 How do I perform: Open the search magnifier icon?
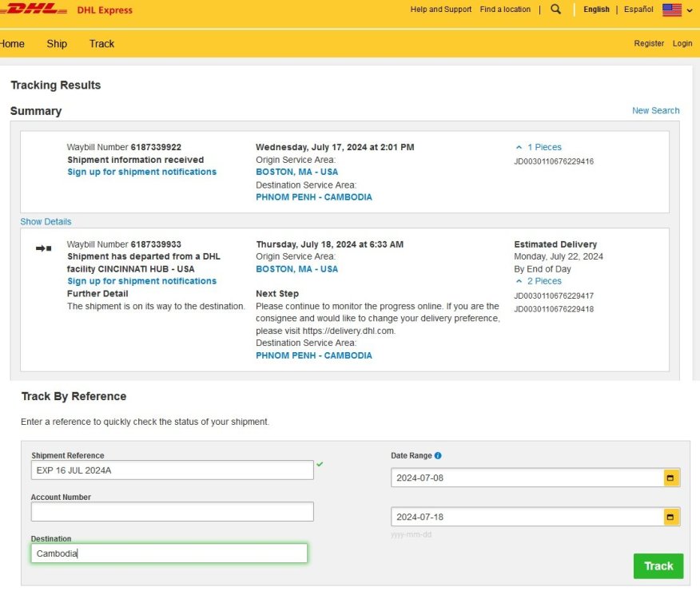556,9
